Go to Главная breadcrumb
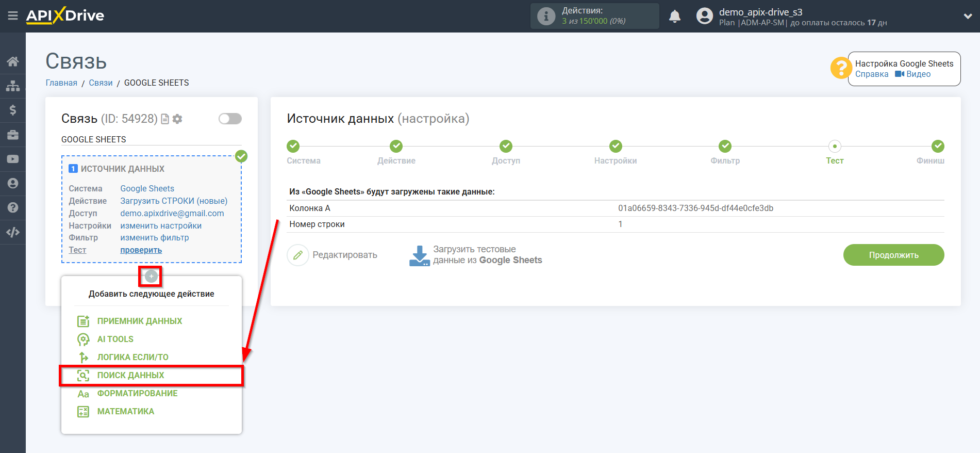Viewport: 980px width, 453px height. [61, 83]
